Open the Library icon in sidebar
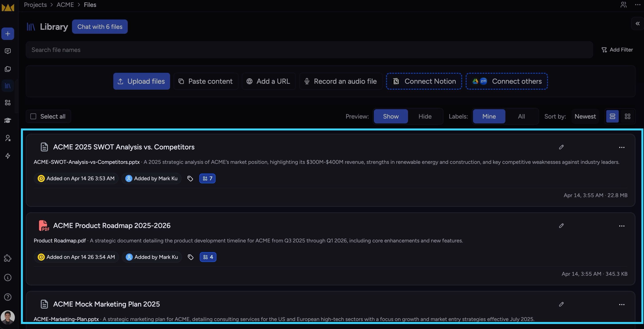 8,86
